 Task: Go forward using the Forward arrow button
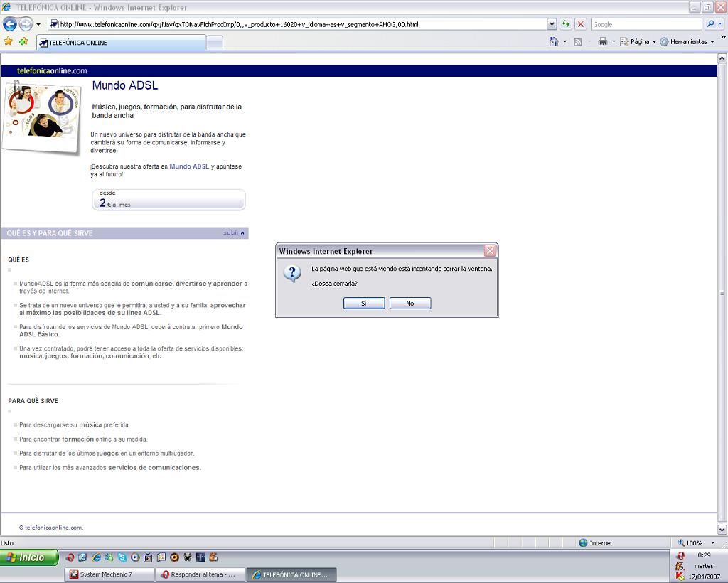26,24
